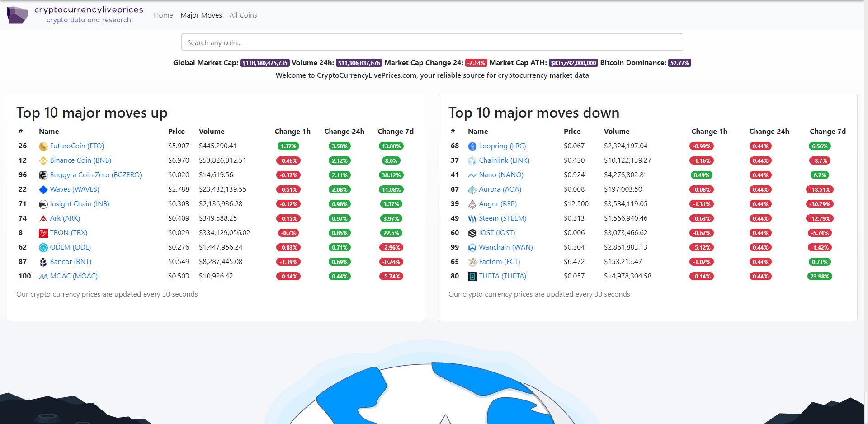The height and width of the screenshot is (424, 868).
Task: Open the Wanchain (WAN) coin link
Action: pos(505,247)
